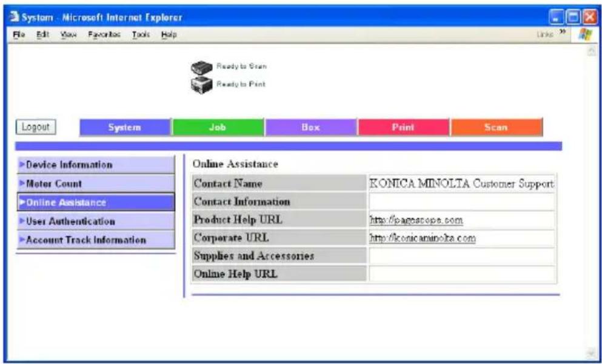Click the Corporate URL label
This screenshot has height=364, width=602.
[x=231, y=238]
